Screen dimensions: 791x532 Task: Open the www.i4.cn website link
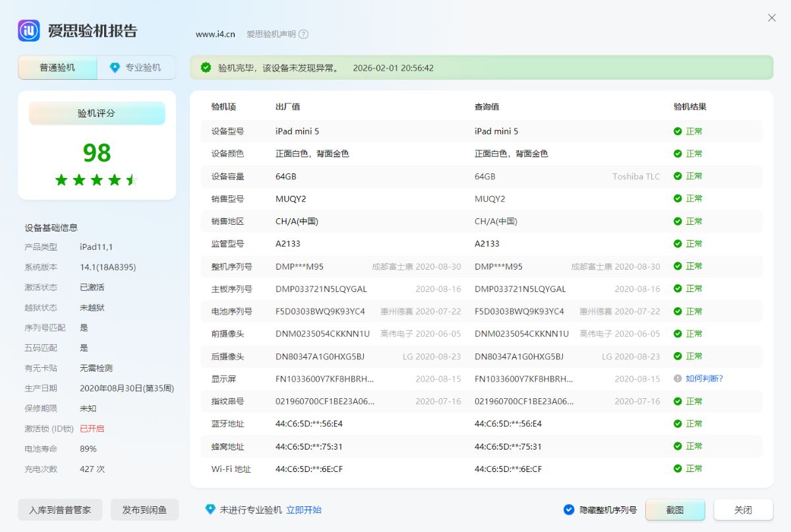tap(215, 34)
